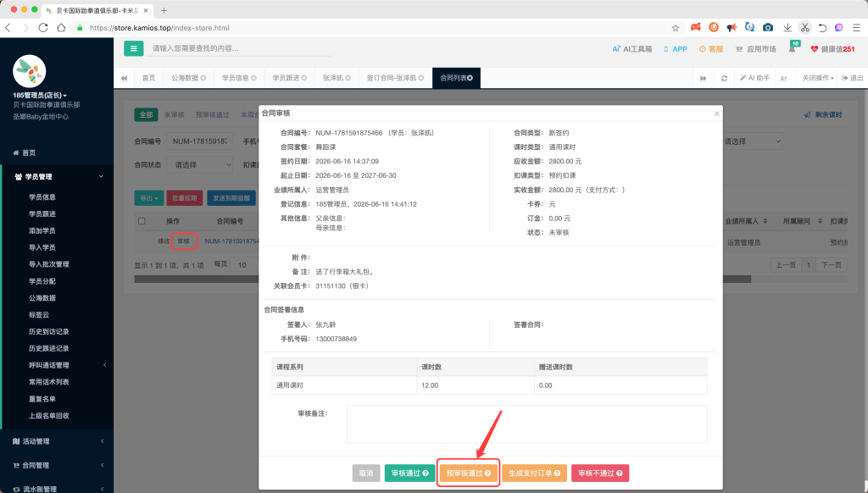Screen dimensions: 868x493
Task: Switch to the 学员跟进 tab
Action: click(289, 78)
